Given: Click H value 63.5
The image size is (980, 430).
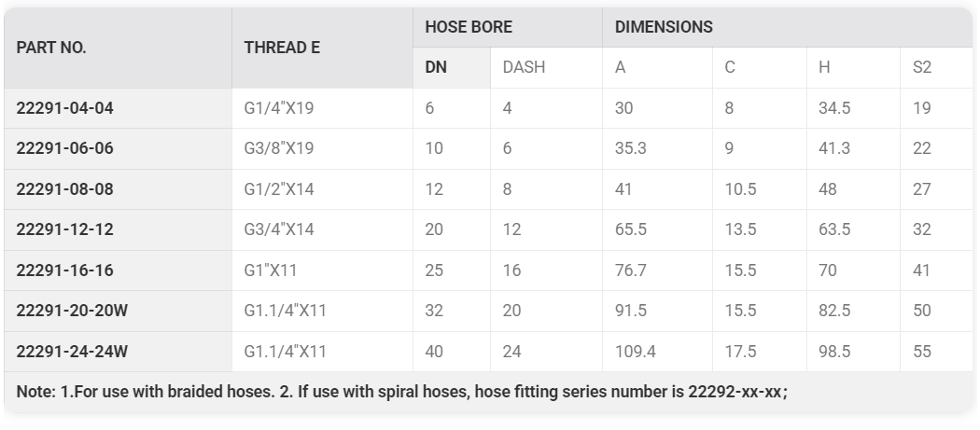Looking at the screenshot, I should [x=834, y=229].
